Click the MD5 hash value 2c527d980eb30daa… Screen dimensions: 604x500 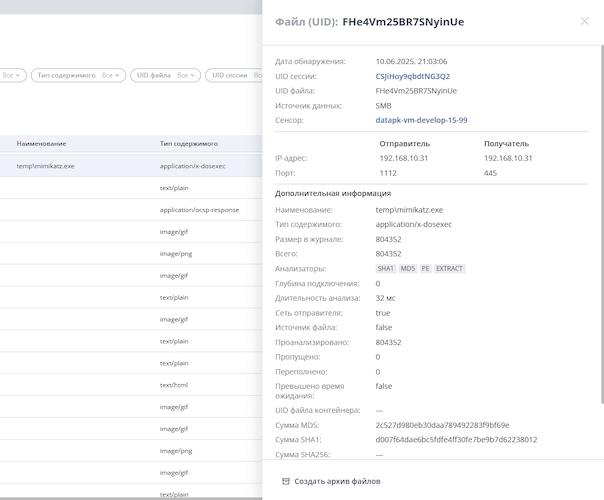click(x=442, y=425)
